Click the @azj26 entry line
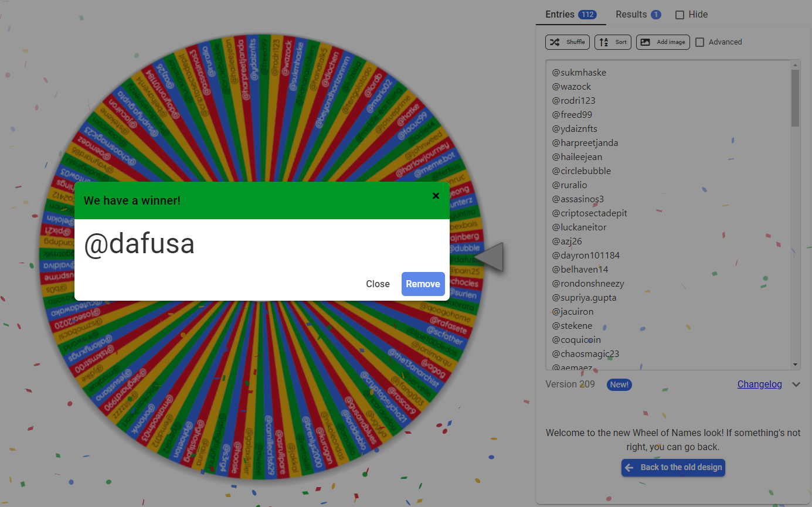 (567, 241)
